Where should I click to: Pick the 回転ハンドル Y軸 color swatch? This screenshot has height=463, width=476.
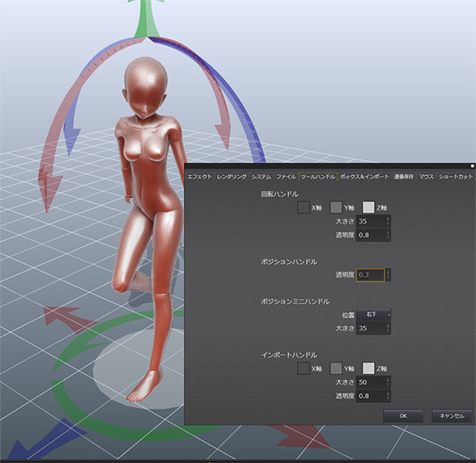[336, 208]
